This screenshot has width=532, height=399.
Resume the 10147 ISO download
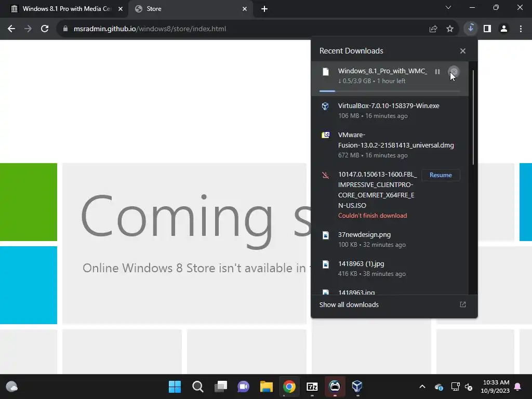(441, 175)
